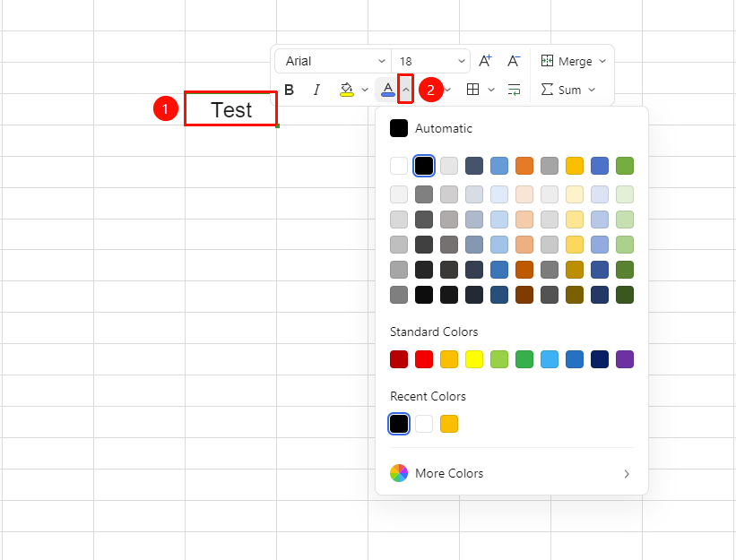Pick light green in Standard Colors
The width and height of the screenshot is (736, 560).
tap(499, 359)
